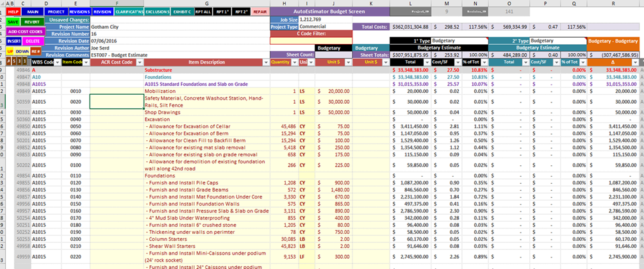Select the Shear Wall Starters unit price $2.00

(333, 246)
